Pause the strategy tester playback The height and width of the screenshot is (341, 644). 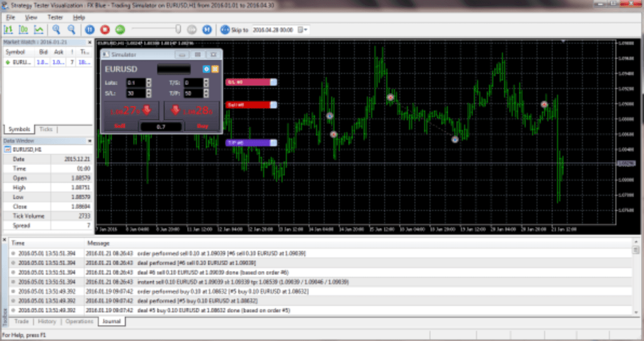pyautogui.click(x=90, y=30)
